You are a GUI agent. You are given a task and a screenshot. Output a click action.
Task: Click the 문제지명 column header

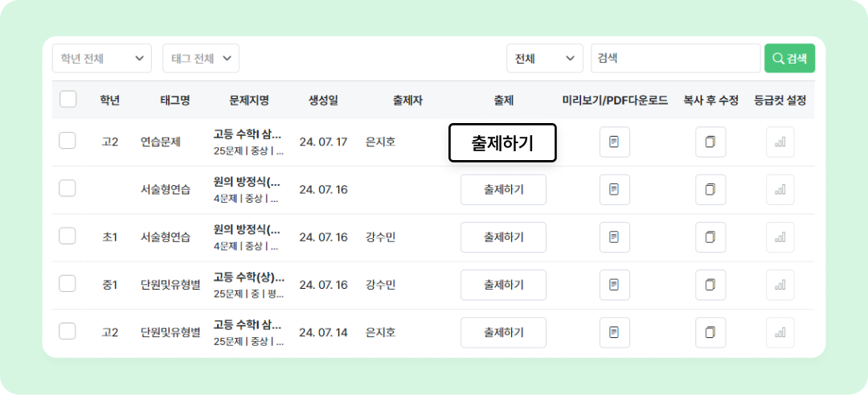[249, 101]
